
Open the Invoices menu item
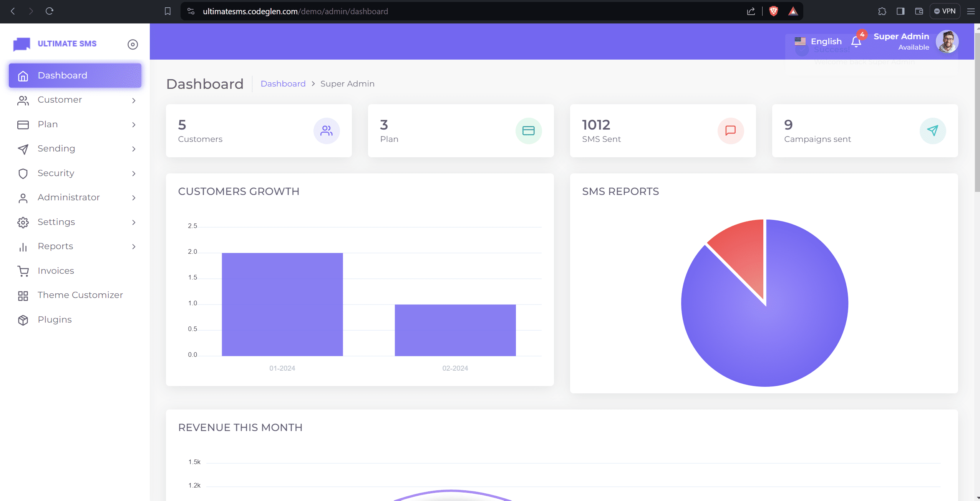(x=56, y=271)
